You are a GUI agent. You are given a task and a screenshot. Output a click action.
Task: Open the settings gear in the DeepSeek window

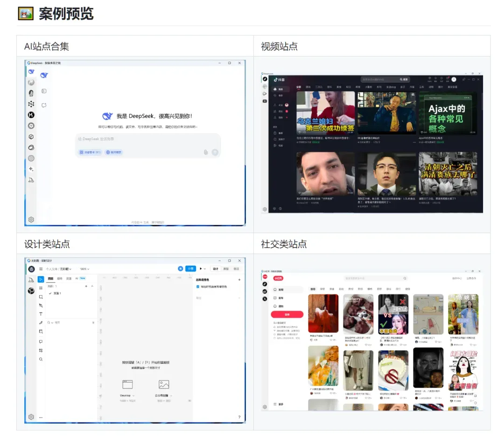click(x=31, y=219)
